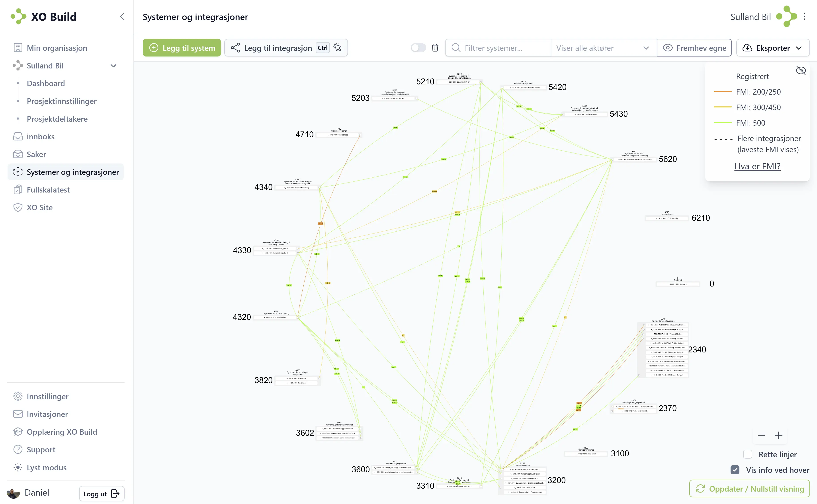Go to the Saker menu item
The height and width of the screenshot is (504, 817).
point(36,154)
